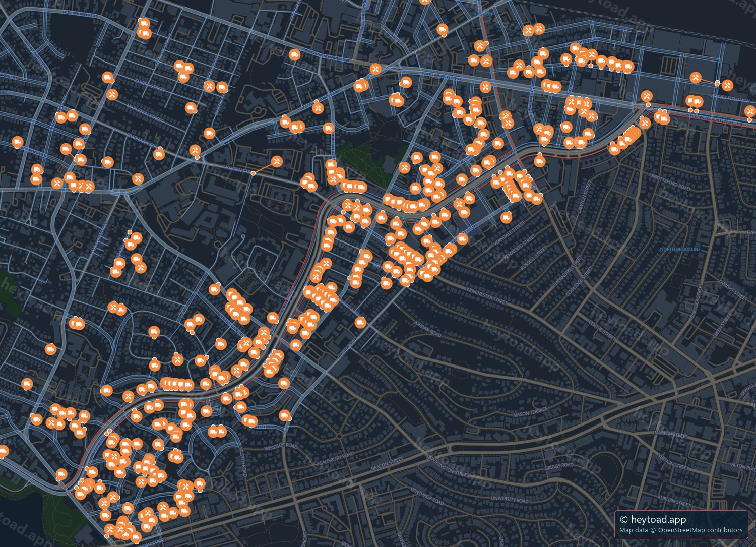Click the University Road label

(x=510, y=500)
